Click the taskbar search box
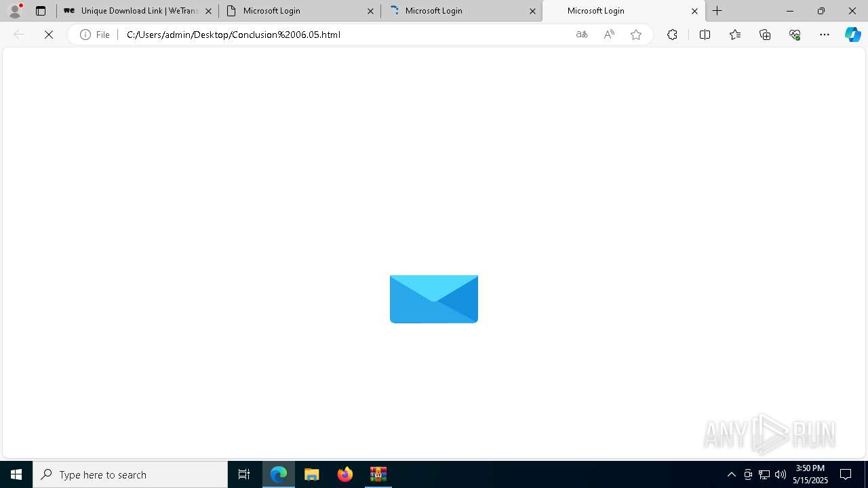 [130, 474]
